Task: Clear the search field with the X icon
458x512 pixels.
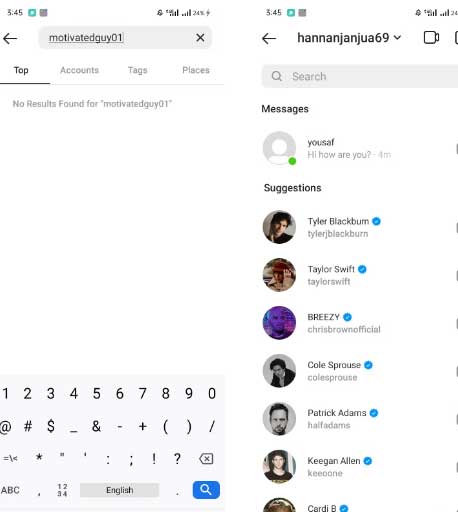Action: pos(200,38)
